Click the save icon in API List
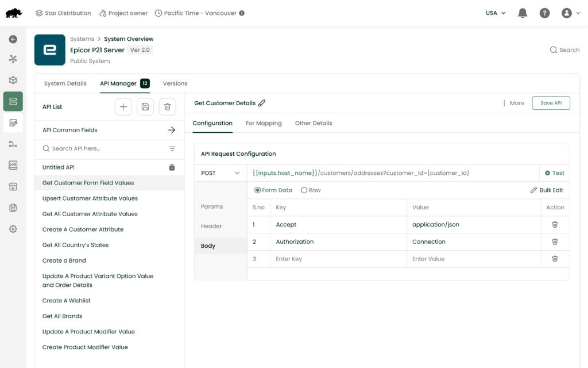The image size is (588, 368). (145, 106)
